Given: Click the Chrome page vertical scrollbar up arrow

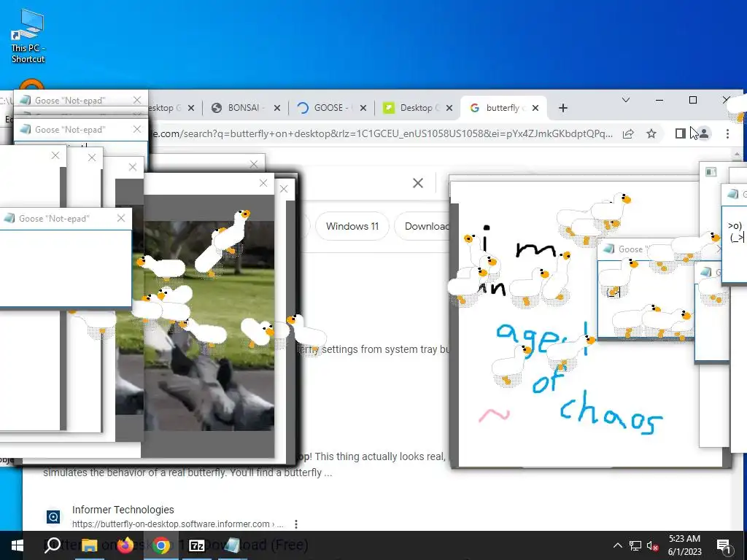Looking at the screenshot, I should 738,155.
